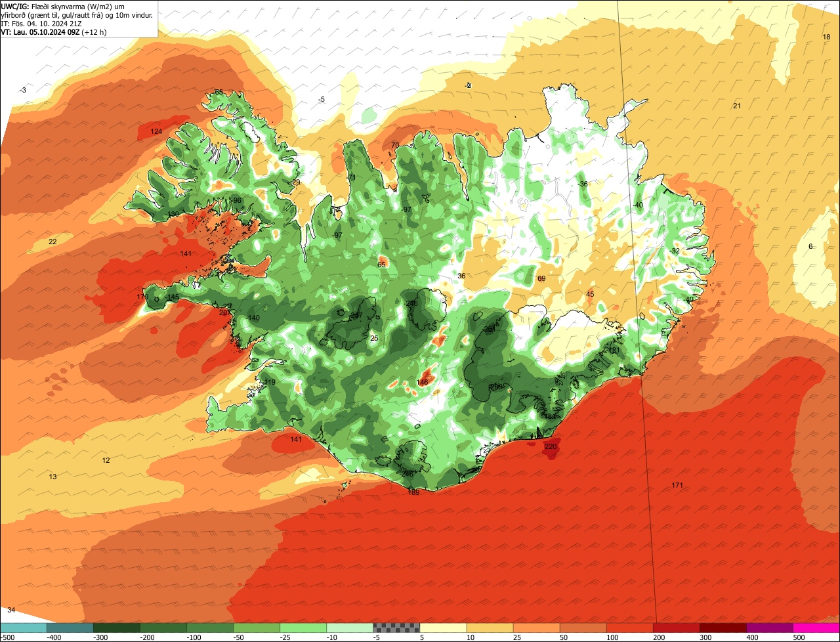Click the map value '6' in the eastern sea
The height and width of the screenshot is (642, 840).
pyautogui.click(x=810, y=247)
